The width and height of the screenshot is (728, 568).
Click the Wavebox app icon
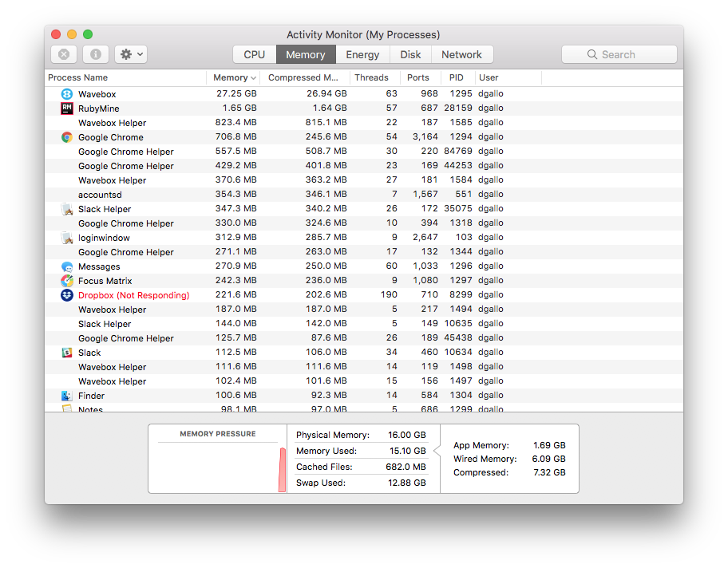(x=67, y=94)
